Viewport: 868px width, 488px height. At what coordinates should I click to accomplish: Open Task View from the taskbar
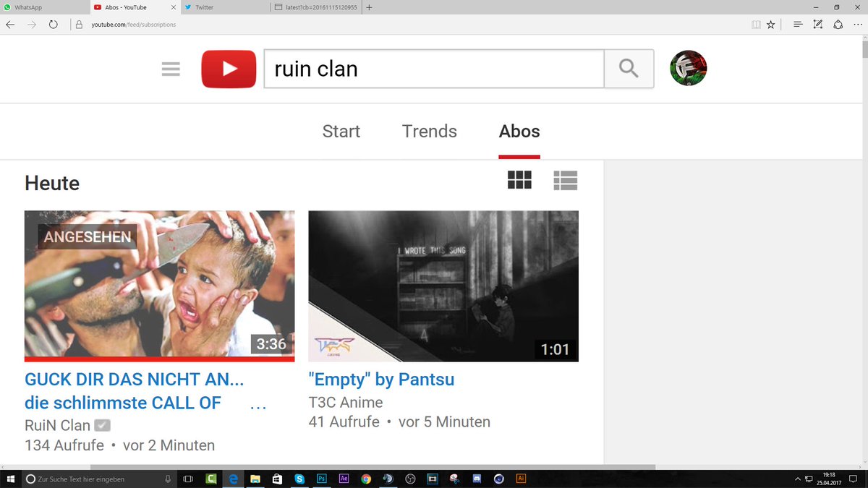point(188,479)
